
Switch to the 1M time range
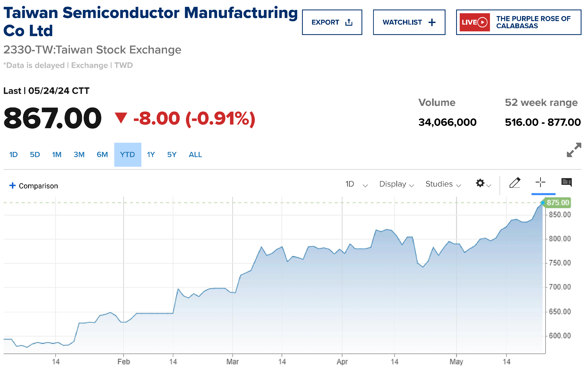pos(57,155)
